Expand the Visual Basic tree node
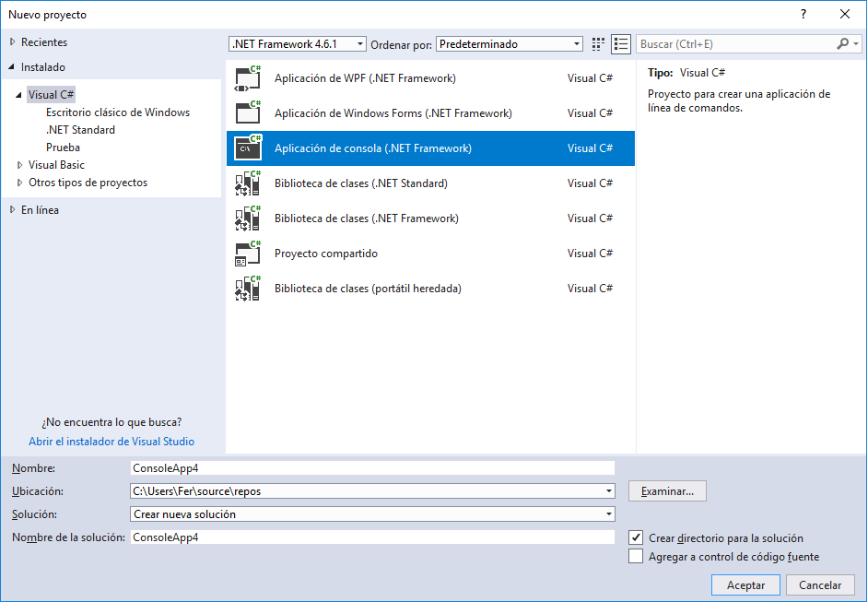Image resolution: width=868 pixels, height=602 pixels. [x=20, y=165]
